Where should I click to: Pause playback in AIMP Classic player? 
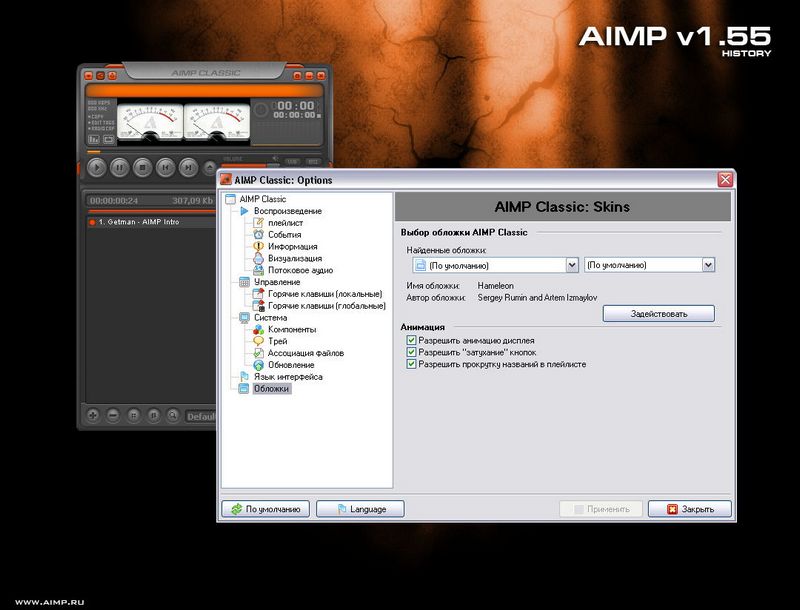coord(119,167)
